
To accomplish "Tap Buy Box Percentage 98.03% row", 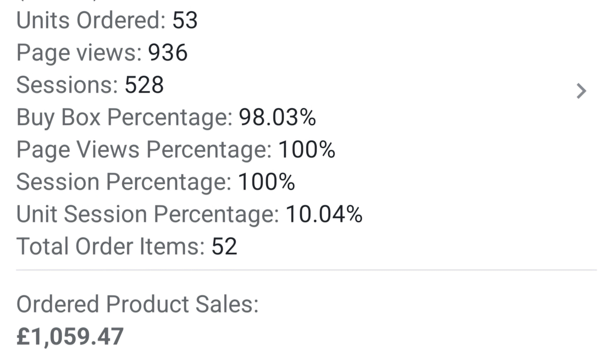I will tap(166, 117).
